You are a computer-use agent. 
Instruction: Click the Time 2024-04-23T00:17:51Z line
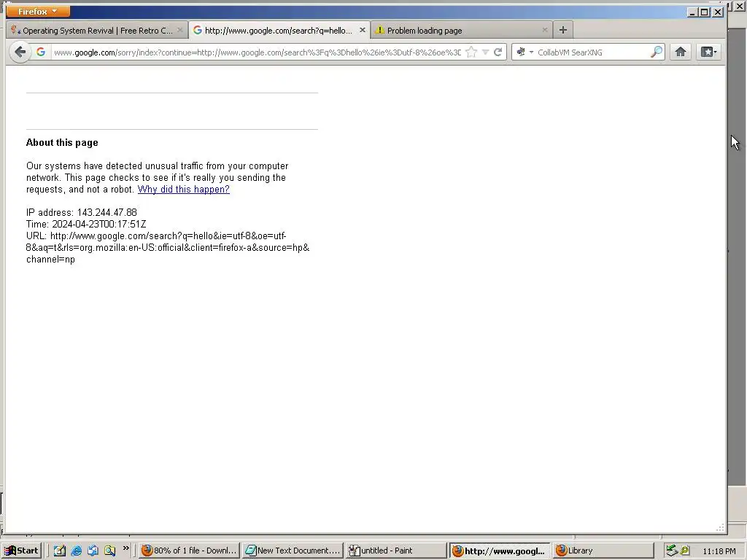(x=86, y=224)
